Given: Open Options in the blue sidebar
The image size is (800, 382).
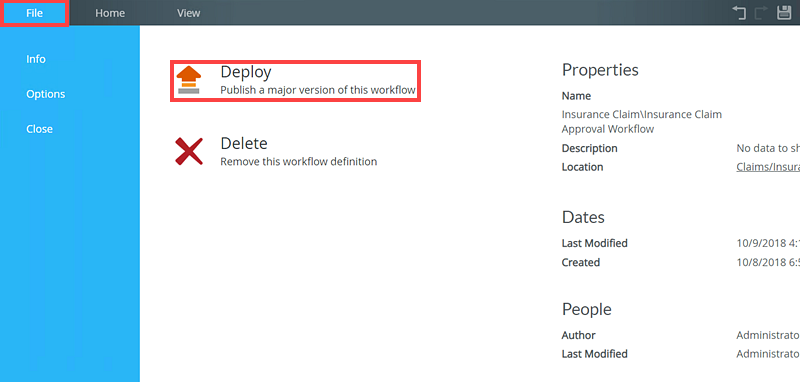Looking at the screenshot, I should tap(45, 94).
